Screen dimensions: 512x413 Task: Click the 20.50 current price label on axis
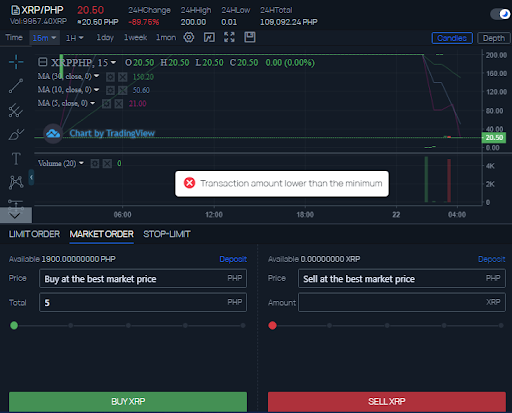[x=494, y=138]
